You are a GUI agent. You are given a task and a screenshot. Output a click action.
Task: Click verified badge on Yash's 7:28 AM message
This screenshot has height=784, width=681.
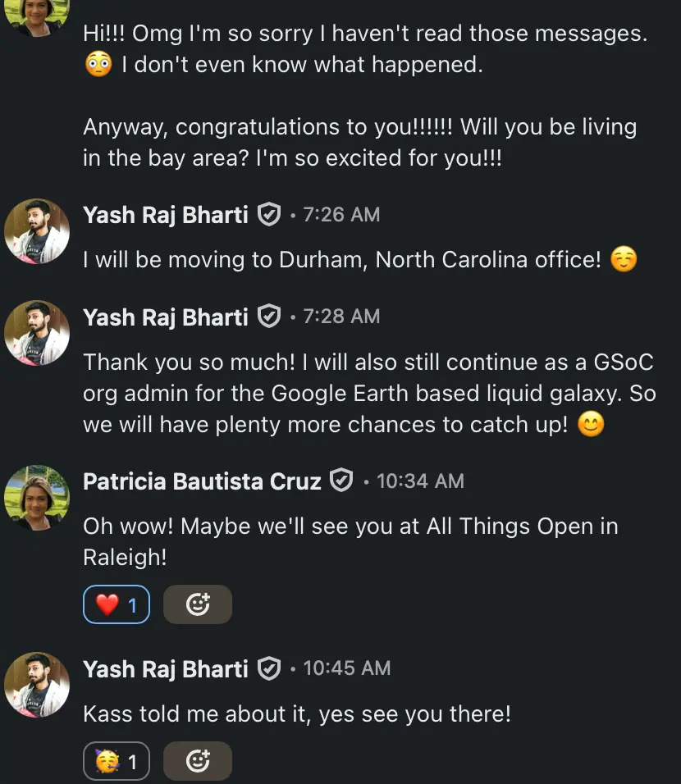[x=268, y=317]
